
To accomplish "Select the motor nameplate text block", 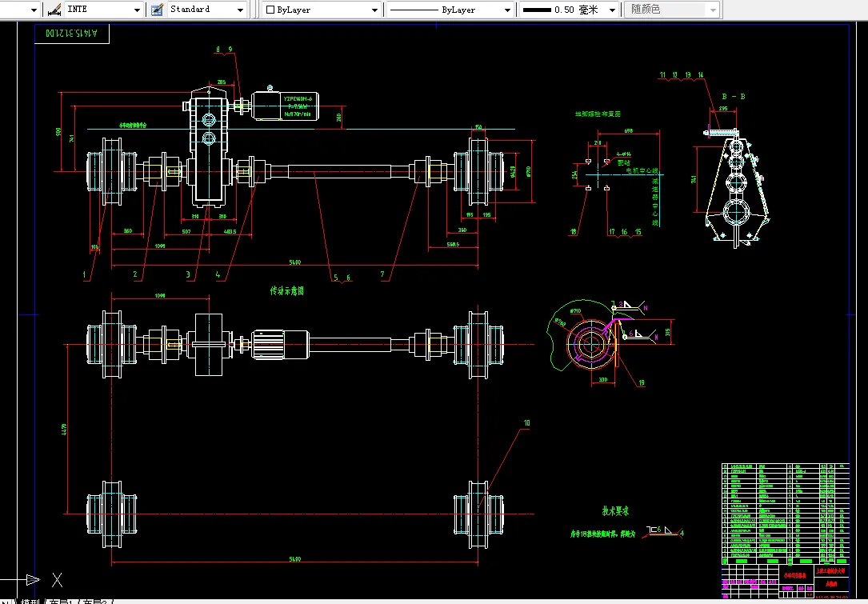I will pos(298,106).
